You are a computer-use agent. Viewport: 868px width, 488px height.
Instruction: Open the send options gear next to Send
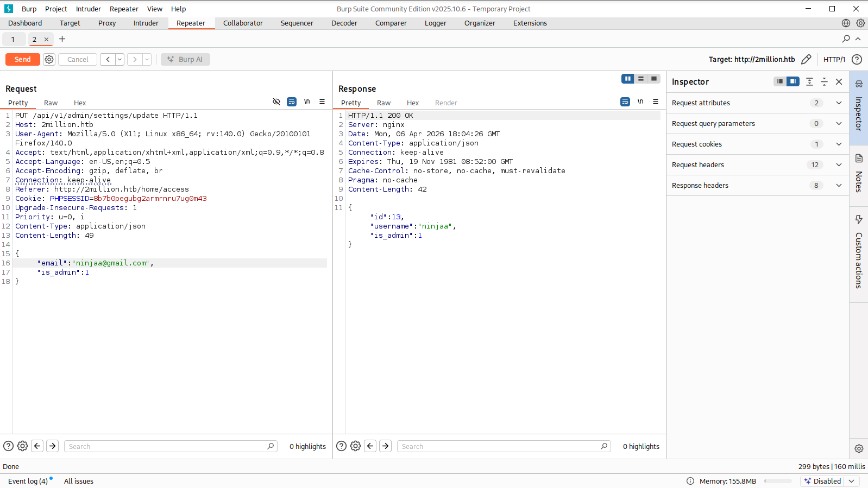click(x=49, y=59)
